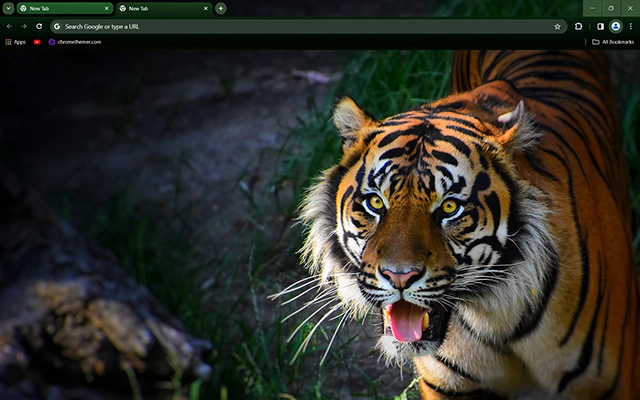This screenshot has height=400, width=640.
Task: Reload the current page
Action: [x=39, y=27]
